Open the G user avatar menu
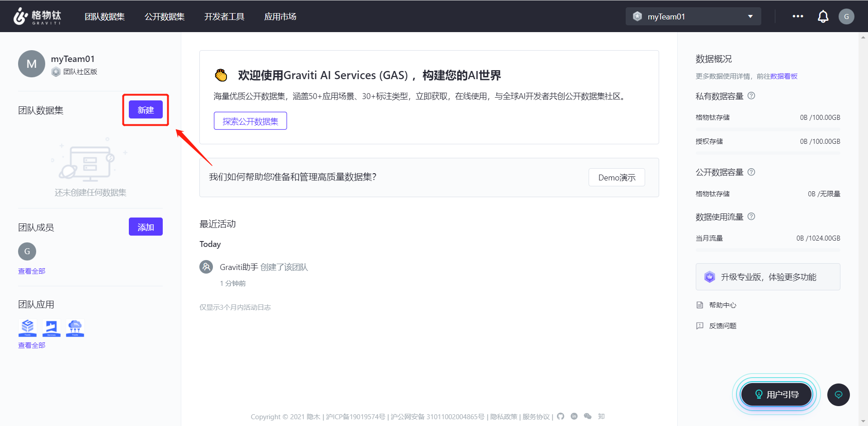The image size is (868, 426). pyautogui.click(x=846, y=16)
